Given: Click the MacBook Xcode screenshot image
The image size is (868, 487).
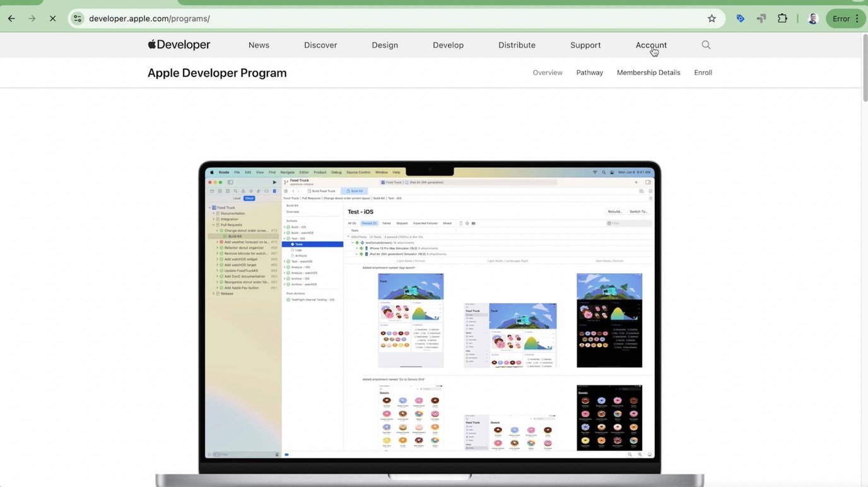Looking at the screenshot, I should tap(430, 315).
